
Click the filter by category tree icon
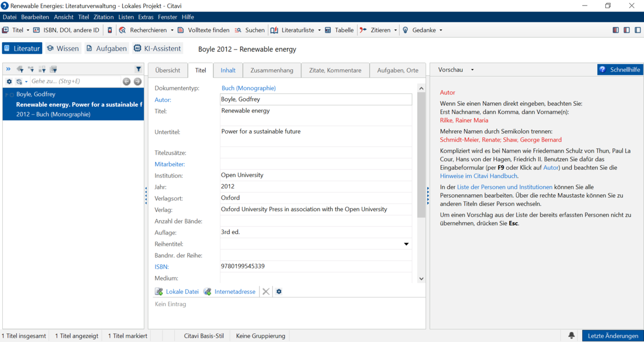point(31,69)
